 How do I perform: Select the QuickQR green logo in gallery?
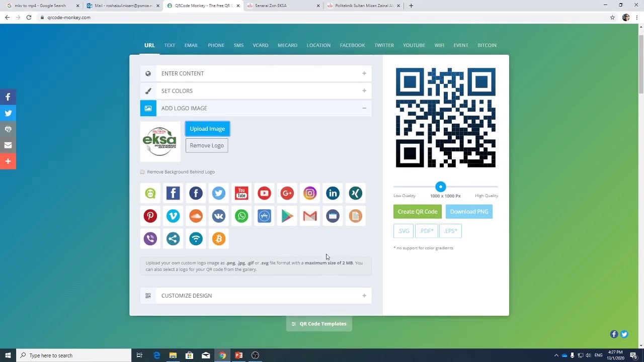(x=150, y=193)
